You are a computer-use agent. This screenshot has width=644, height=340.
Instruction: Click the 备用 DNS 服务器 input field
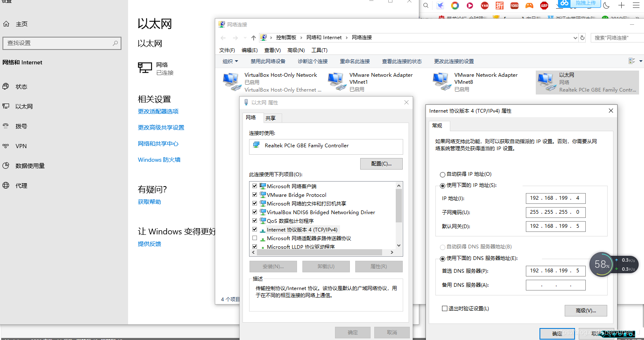pyautogui.click(x=556, y=285)
